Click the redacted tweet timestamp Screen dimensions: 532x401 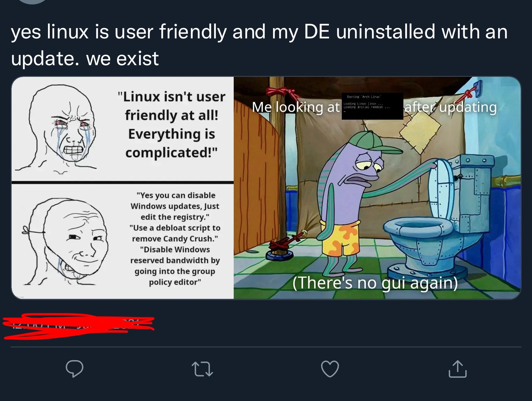point(79,326)
